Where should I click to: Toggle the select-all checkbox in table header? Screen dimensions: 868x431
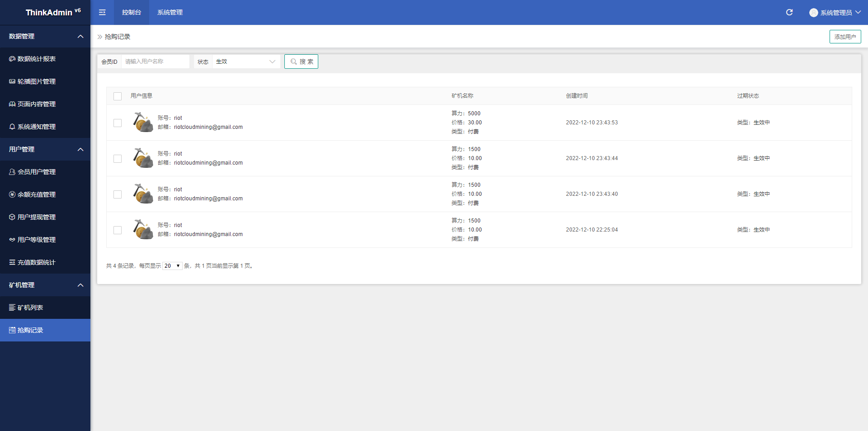pyautogui.click(x=118, y=96)
